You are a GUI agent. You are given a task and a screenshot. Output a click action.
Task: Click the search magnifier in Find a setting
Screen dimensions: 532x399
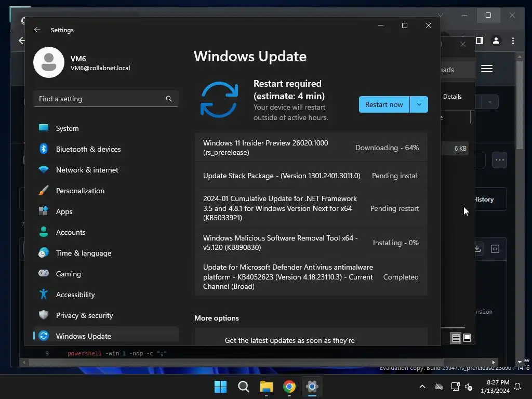pos(169,99)
